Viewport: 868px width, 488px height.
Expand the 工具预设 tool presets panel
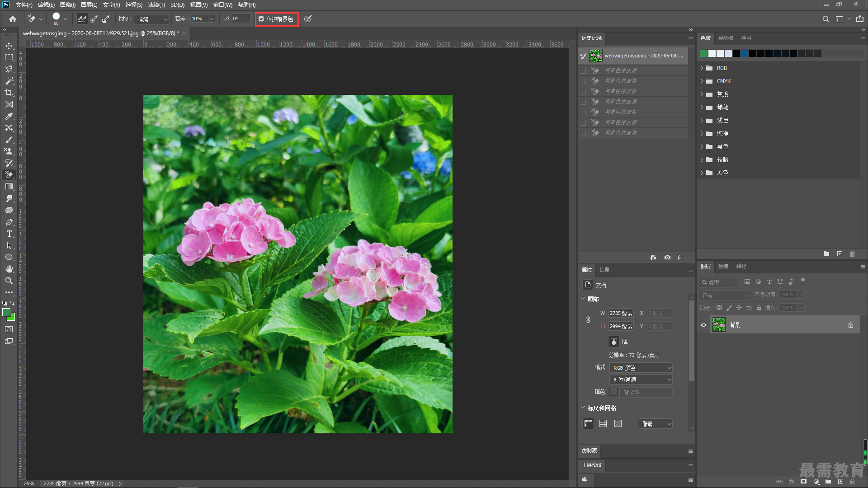(591, 465)
